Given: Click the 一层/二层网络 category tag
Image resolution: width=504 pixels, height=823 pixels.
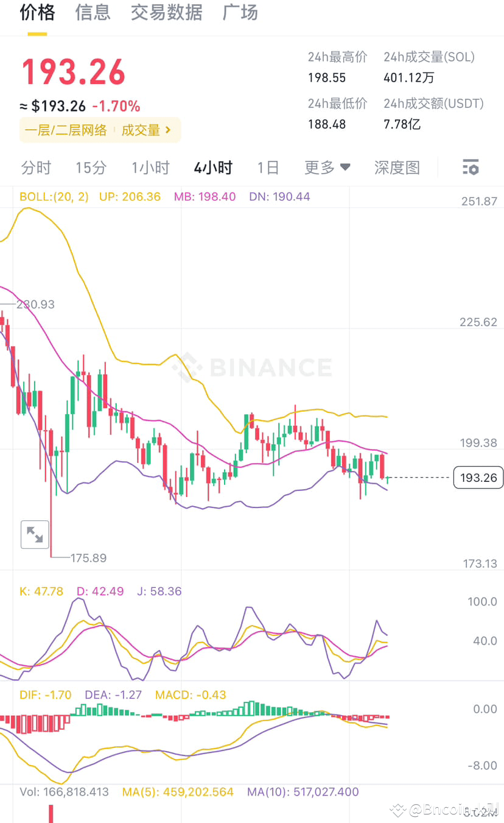Looking at the screenshot, I should click(x=66, y=130).
